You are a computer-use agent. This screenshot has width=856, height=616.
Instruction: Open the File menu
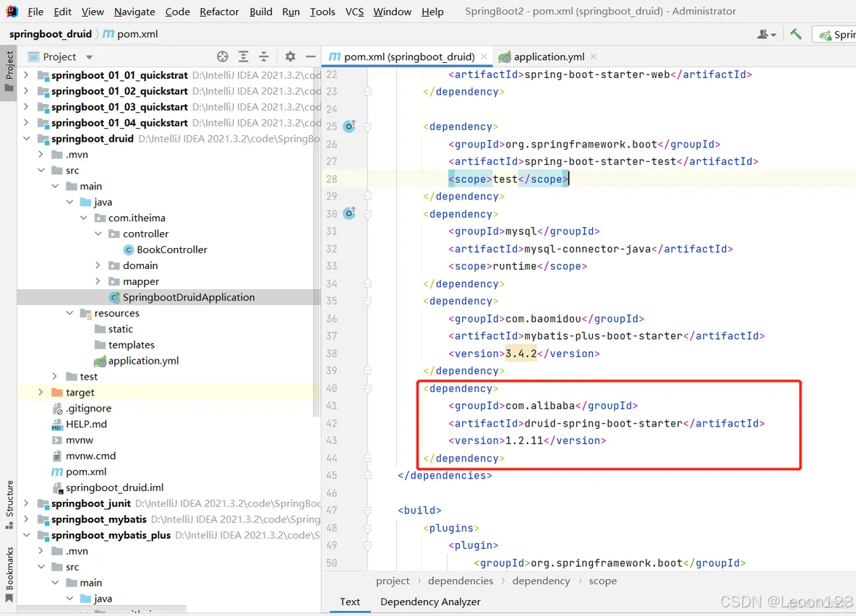click(35, 12)
